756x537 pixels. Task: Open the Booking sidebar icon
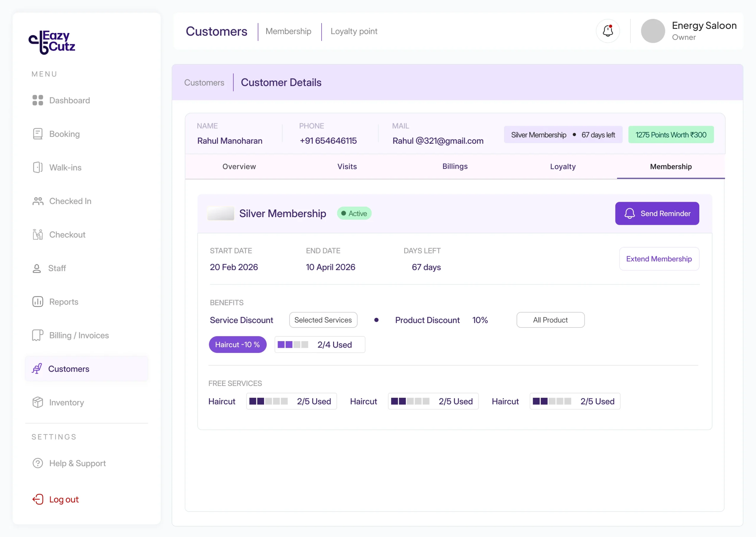[38, 134]
